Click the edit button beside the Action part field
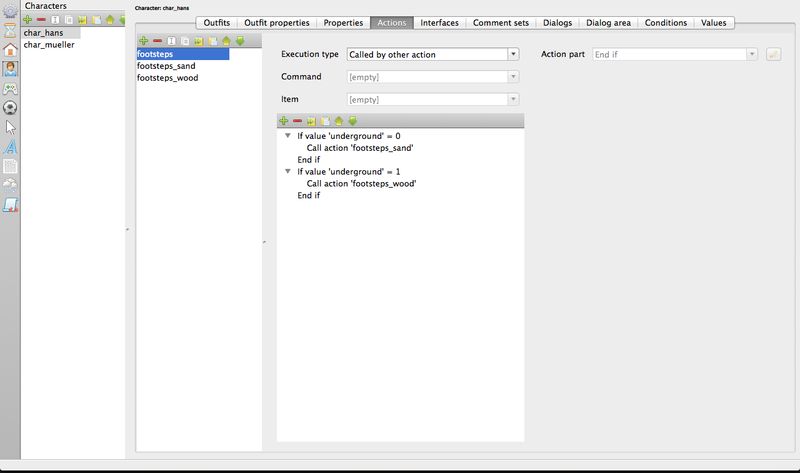This screenshot has height=473, width=800. click(773, 54)
